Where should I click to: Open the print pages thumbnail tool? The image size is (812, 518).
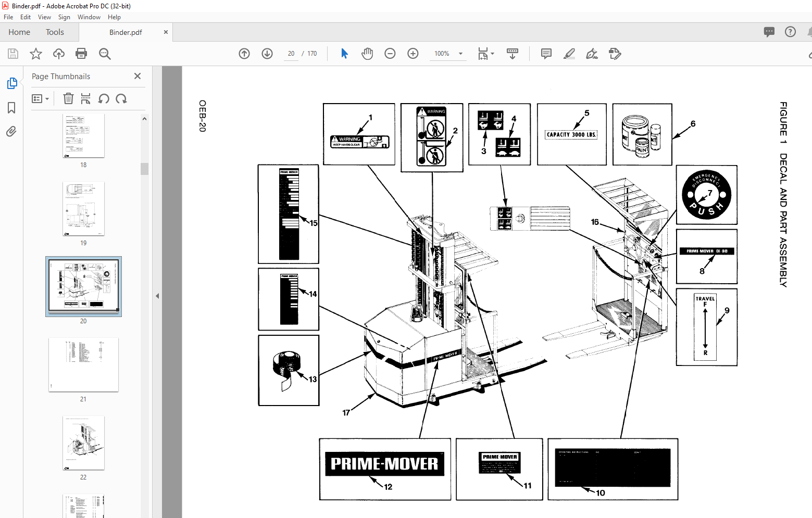(86, 98)
